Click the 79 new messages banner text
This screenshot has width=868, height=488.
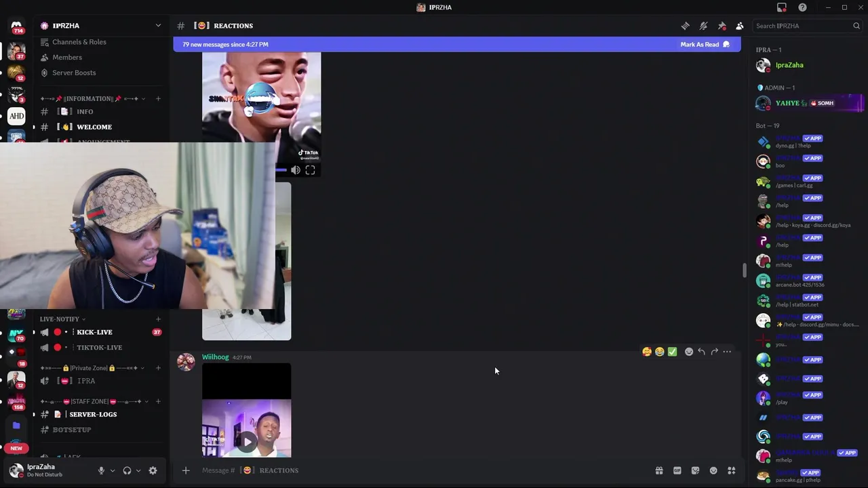click(225, 45)
